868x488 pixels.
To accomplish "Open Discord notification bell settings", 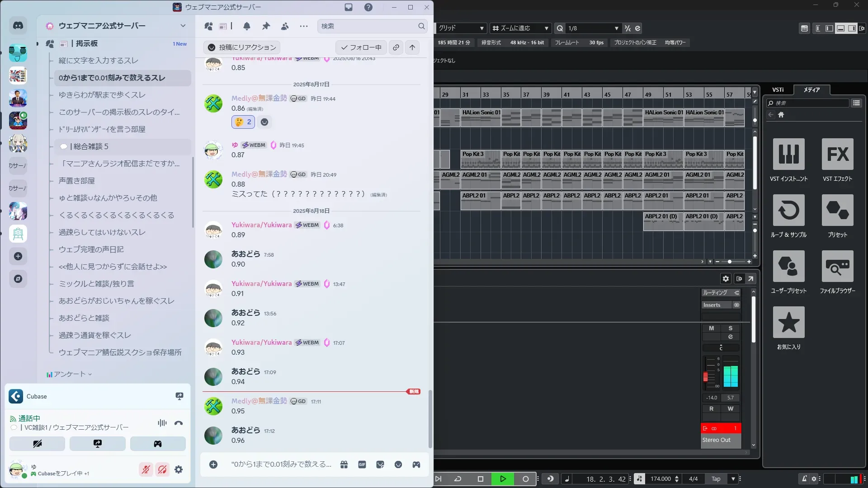I will tap(247, 26).
